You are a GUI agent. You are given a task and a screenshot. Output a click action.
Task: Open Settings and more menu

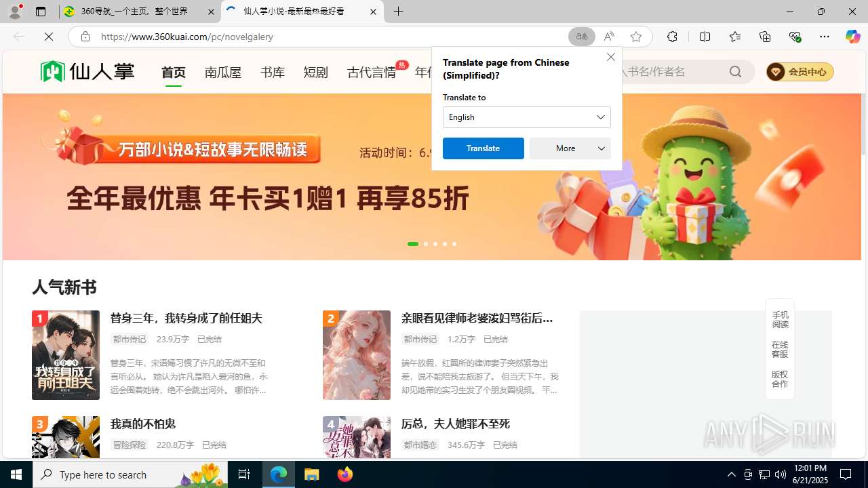point(825,37)
